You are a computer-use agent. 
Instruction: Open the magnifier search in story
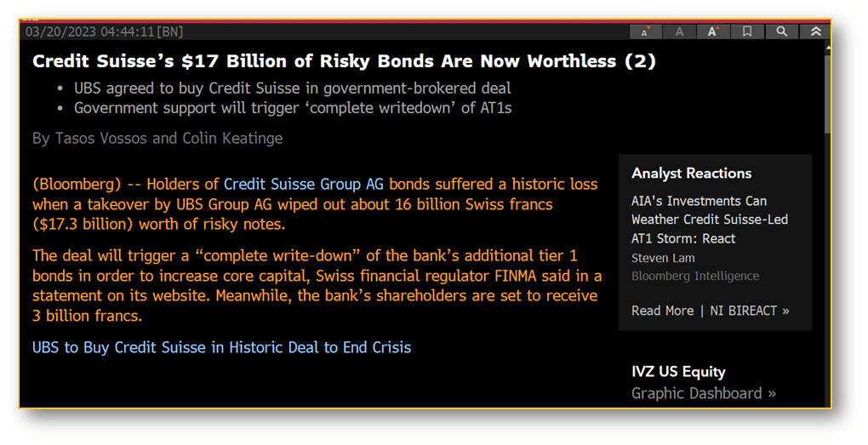tap(781, 32)
